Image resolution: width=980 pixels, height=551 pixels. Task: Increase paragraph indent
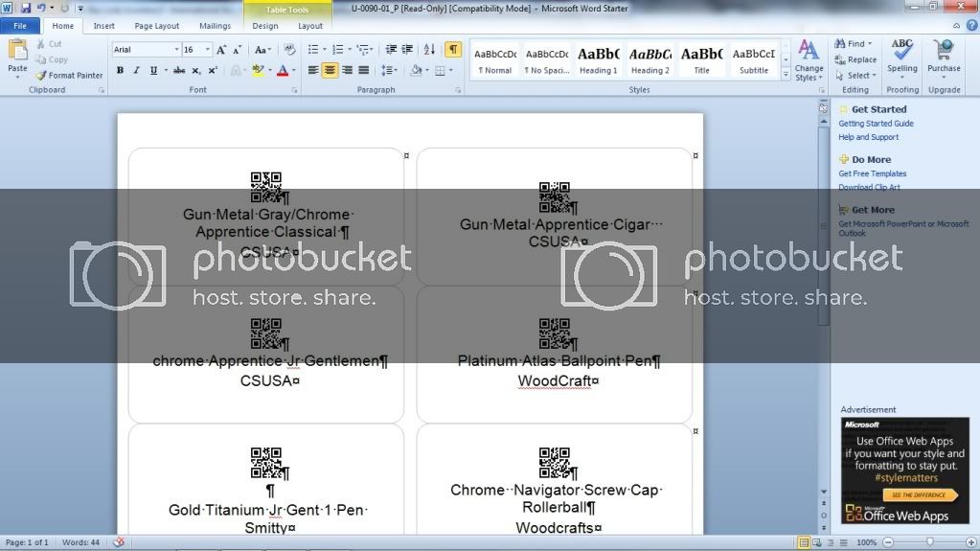pos(407,50)
